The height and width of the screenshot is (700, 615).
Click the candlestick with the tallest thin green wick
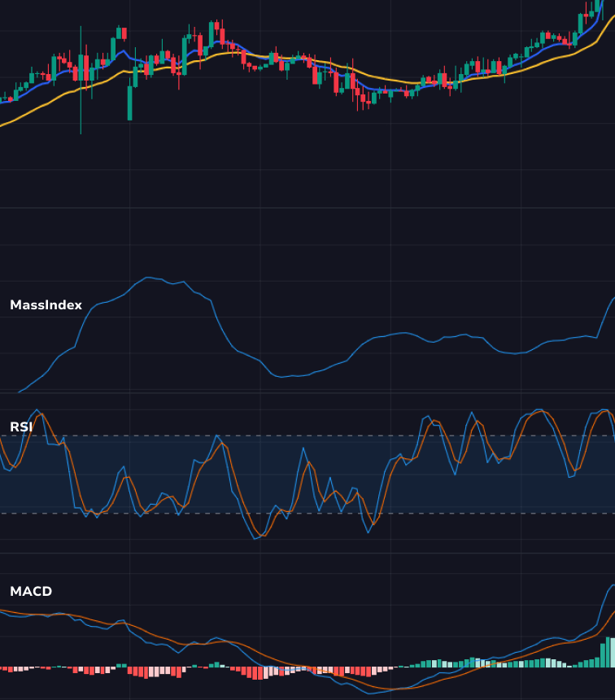pos(81,77)
